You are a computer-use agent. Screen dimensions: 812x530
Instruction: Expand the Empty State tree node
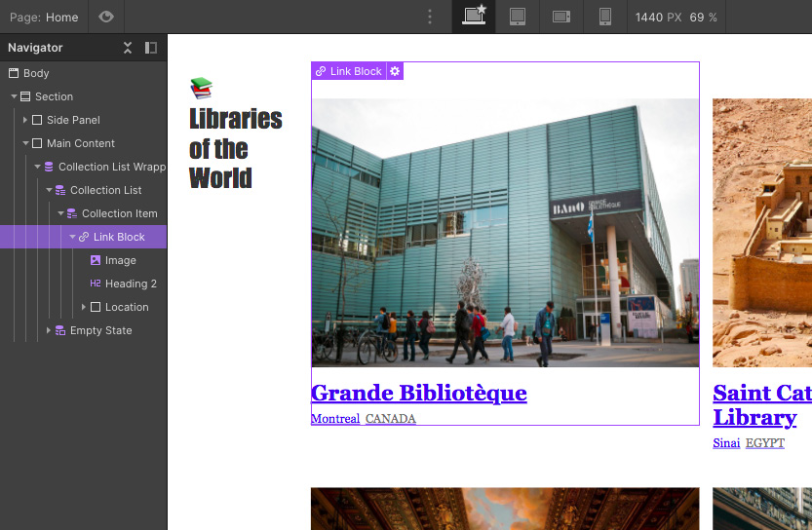tap(48, 330)
